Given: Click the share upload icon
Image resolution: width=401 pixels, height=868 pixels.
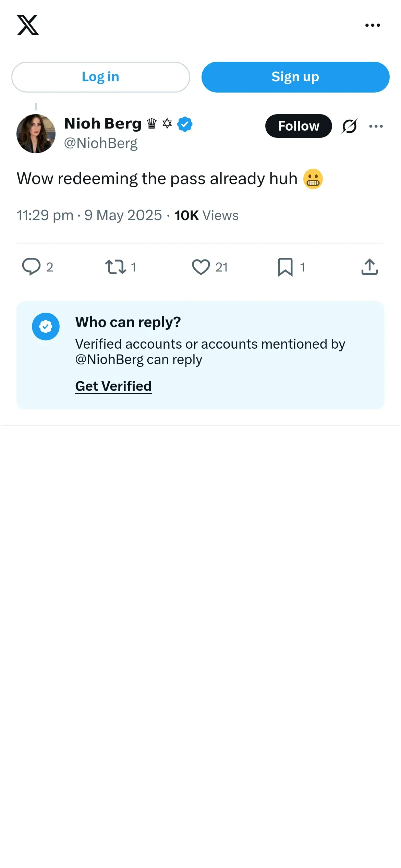Looking at the screenshot, I should click(369, 267).
